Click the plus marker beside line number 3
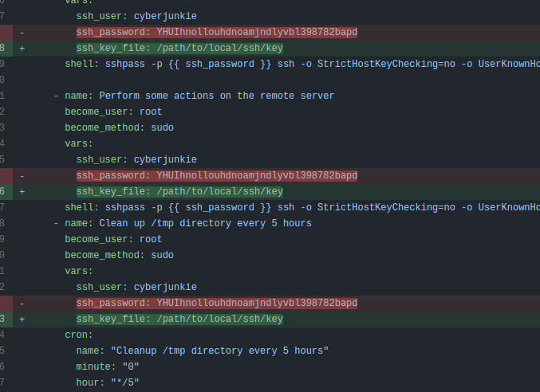Screen dimensions: 540x392 pos(22,319)
